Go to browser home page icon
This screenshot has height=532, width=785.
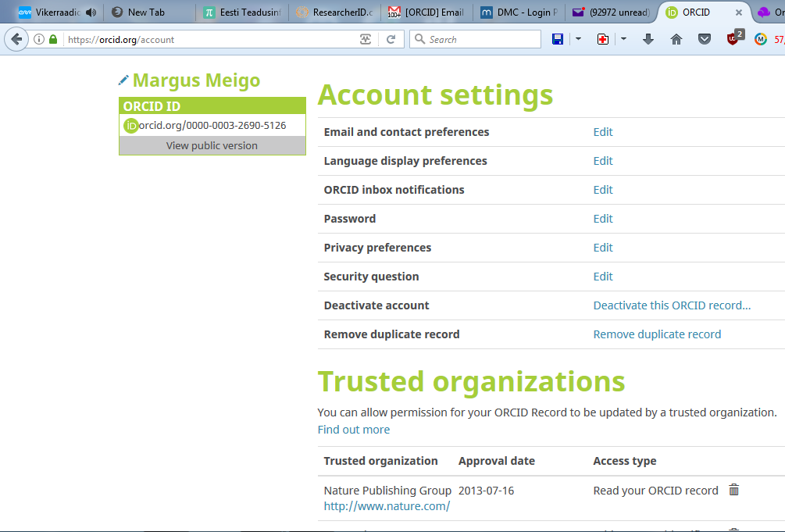point(676,39)
